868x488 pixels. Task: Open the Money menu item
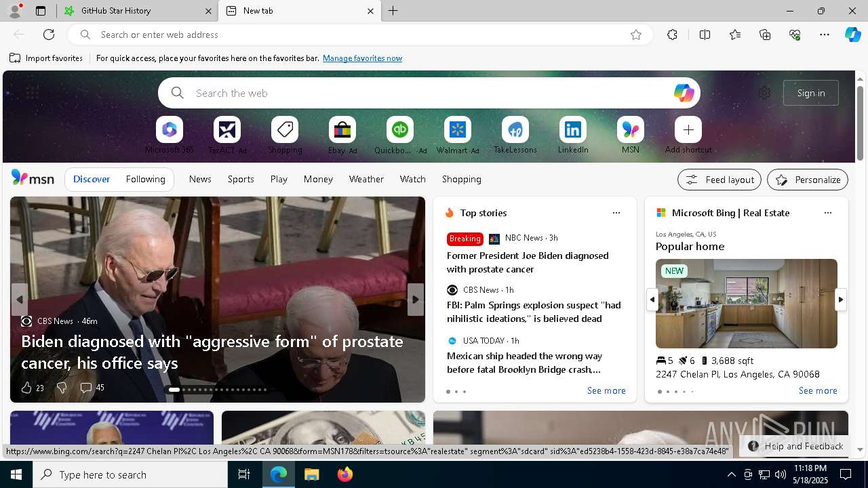click(318, 179)
